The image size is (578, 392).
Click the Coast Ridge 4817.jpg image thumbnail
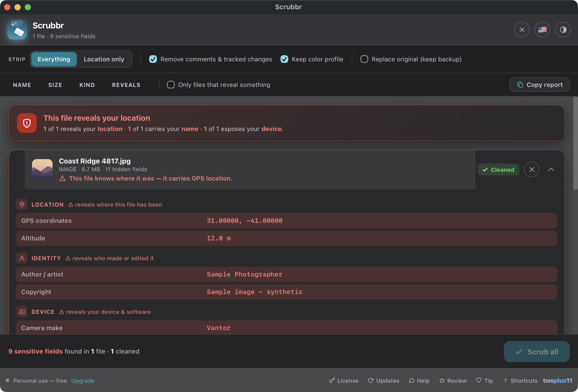(x=42, y=169)
